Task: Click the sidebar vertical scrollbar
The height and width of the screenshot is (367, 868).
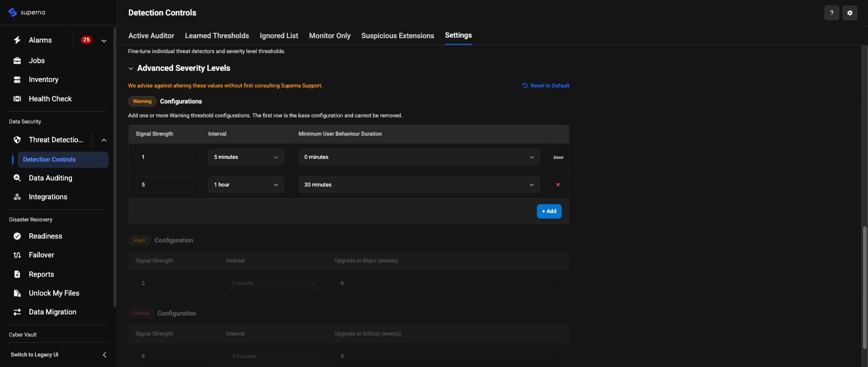Action: coord(115,166)
